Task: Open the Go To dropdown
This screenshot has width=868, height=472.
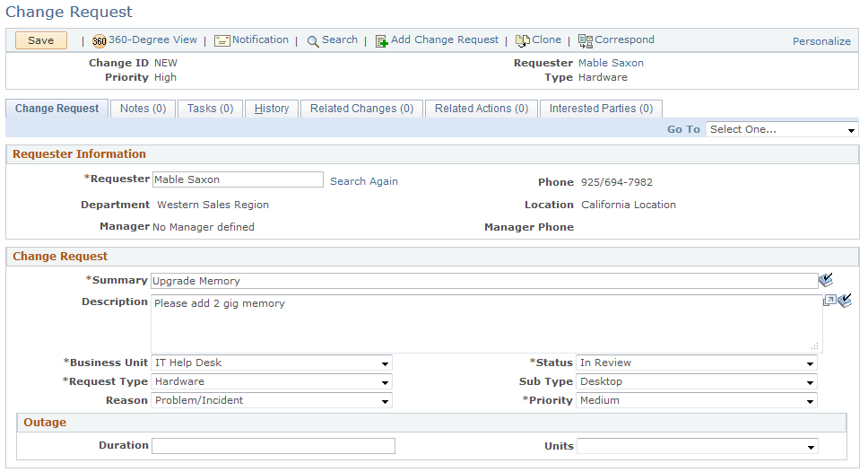Action: pyautogui.click(x=782, y=129)
